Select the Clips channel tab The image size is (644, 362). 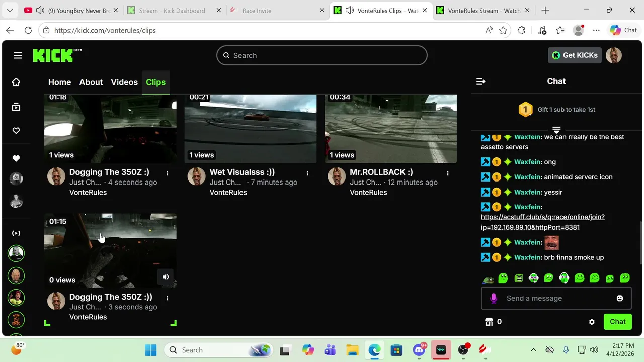[x=155, y=82]
